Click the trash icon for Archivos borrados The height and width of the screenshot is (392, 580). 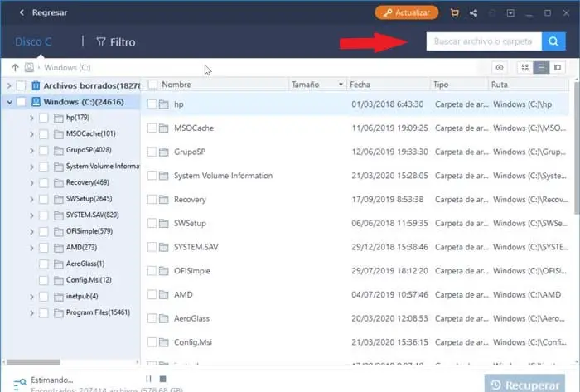pyautogui.click(x=36, y=86)
